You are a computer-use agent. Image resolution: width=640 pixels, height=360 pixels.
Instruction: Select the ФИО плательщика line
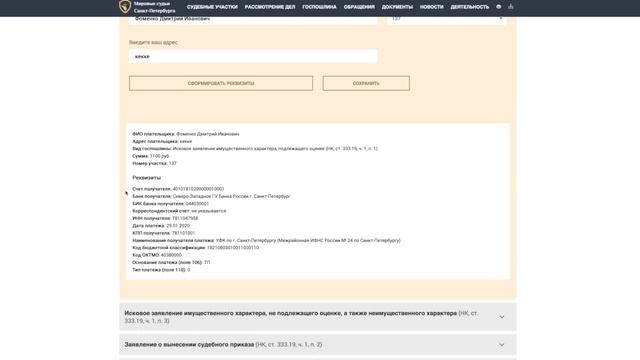point(186,134)
